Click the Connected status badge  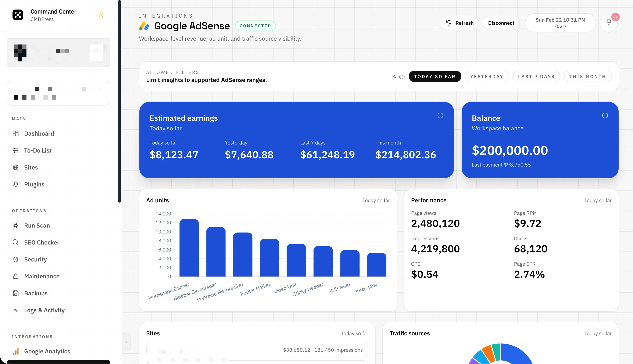[x=255, y=26]
